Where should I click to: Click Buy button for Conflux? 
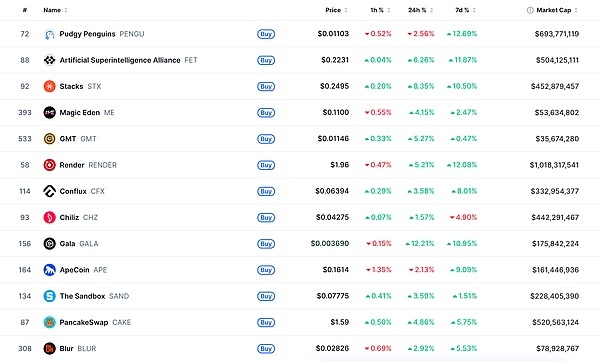[x=266, y=191]
